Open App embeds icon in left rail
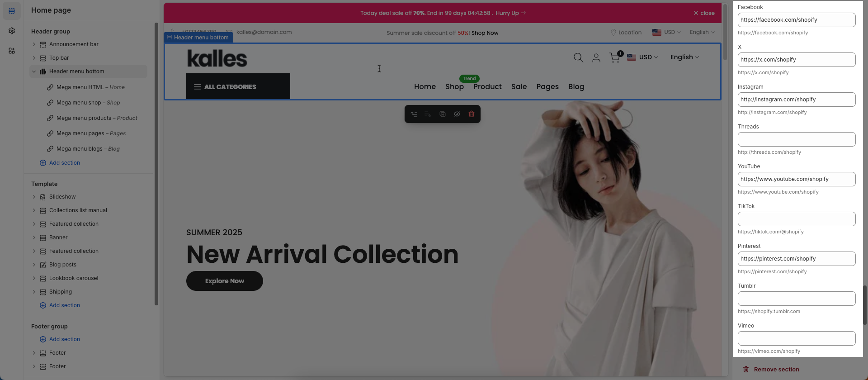868x380 pixels. tap(12, 51)
